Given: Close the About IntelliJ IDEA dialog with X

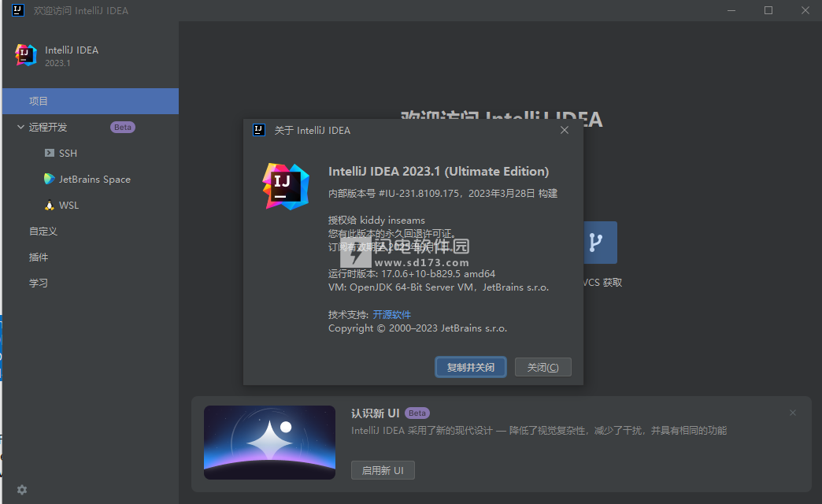Looking at the screenshot, I should [564, 130].
